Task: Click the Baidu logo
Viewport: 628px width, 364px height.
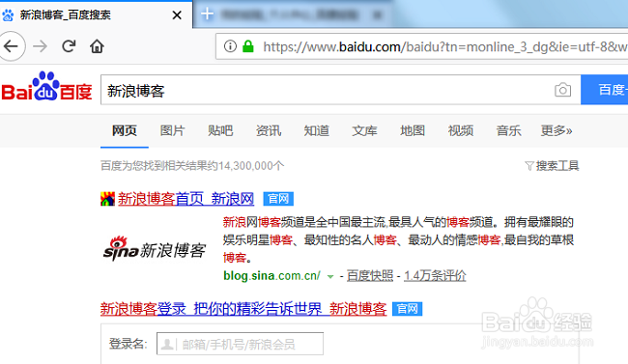Action: click(46, 87)
